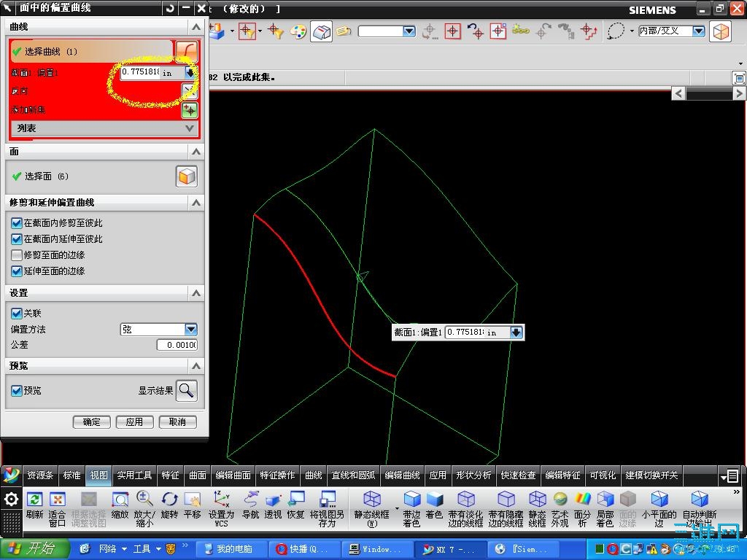Open the 内部/交叉 selection dropdown
747x560 pixels.
click(x=698, y=31)
